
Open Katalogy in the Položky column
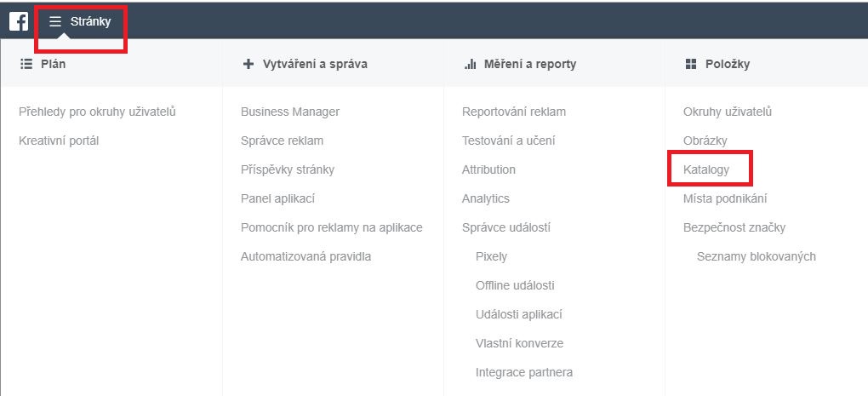click(706, 169)
